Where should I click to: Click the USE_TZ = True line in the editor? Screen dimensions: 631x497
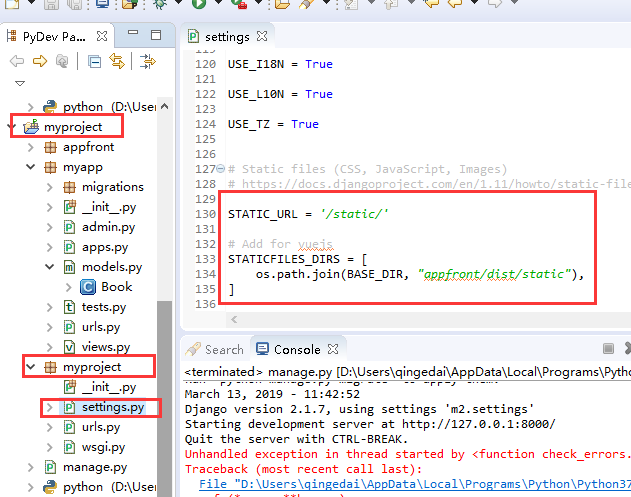pyautogui.click(x=273, y=124)
